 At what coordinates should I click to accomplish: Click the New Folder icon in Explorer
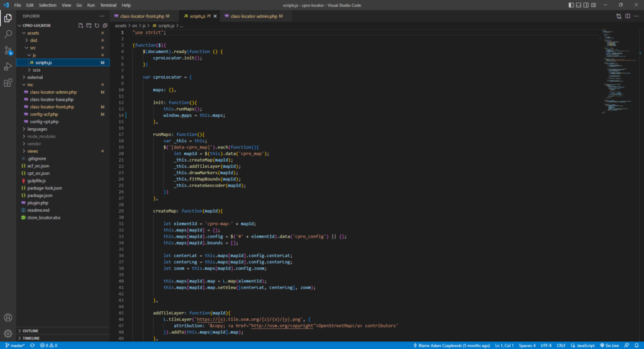tap(89, 25)
